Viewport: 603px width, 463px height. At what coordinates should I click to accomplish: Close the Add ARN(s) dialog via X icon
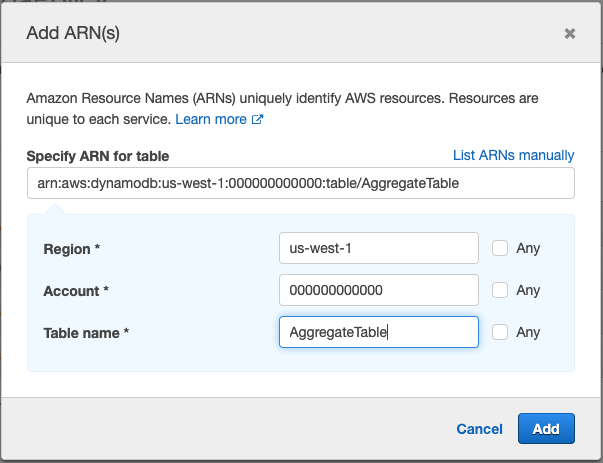click(x=570, y=33)
